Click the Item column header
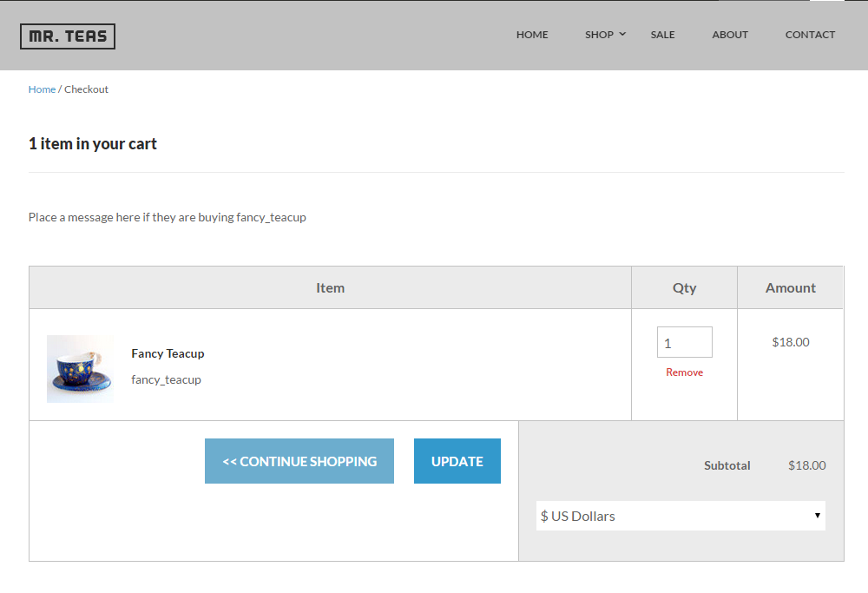 point(330,288)
